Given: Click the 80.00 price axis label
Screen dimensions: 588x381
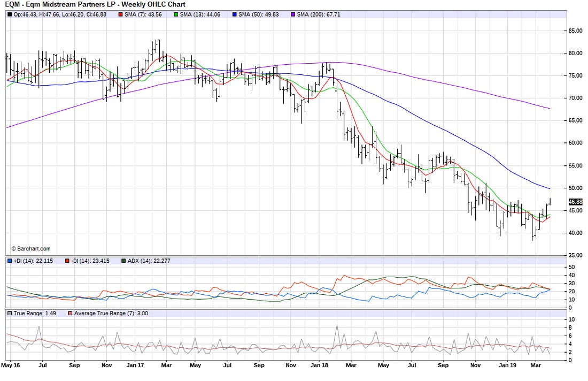Looking at the screenshot, I should pyautogui.click(x=575, y=54).
